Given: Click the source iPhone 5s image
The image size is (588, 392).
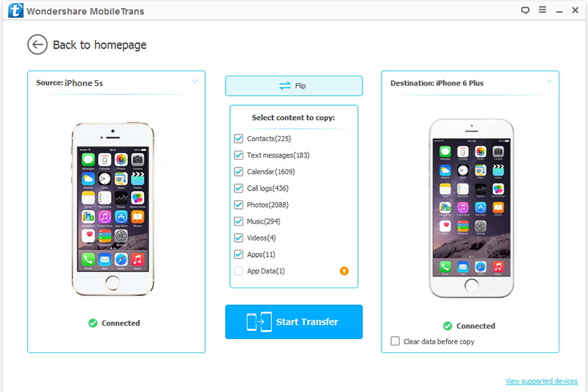Looking at the screenshot, I should [113, 209].
